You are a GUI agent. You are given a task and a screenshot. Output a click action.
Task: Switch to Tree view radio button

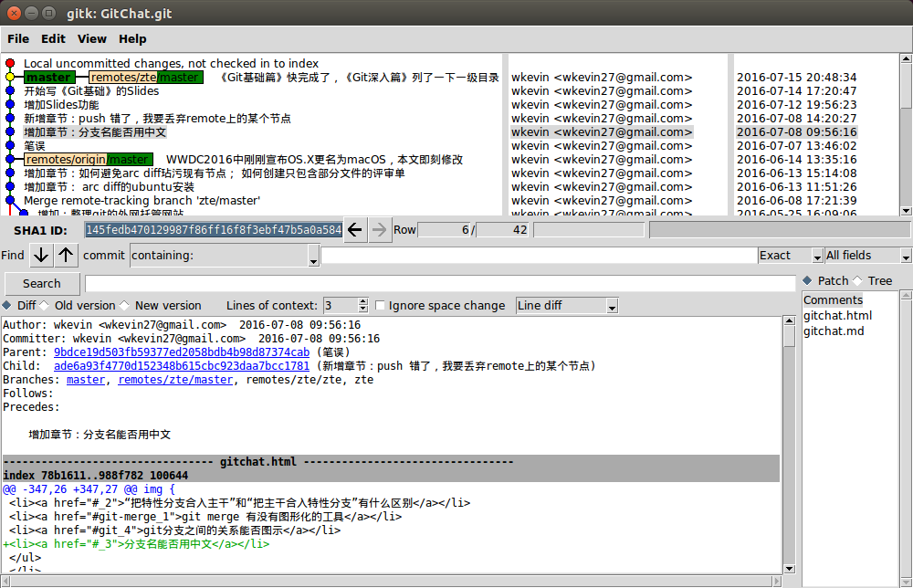tap(858, 281)
